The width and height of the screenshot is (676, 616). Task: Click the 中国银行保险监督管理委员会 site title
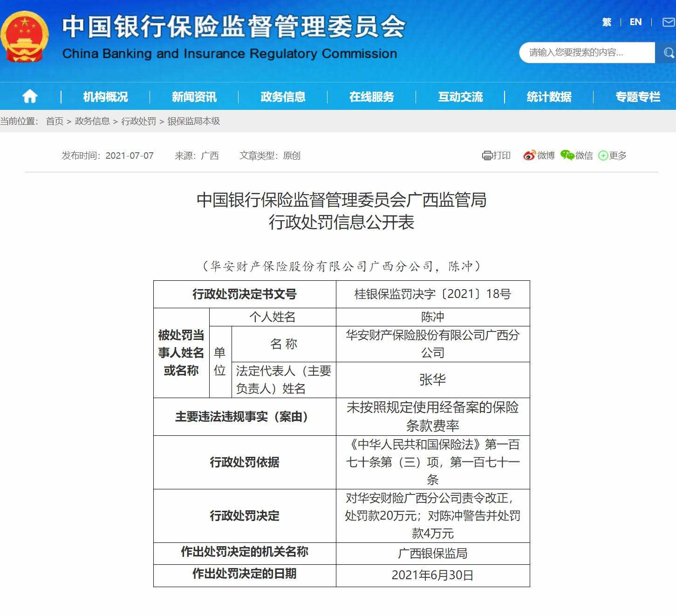click(x=234, y=26)
